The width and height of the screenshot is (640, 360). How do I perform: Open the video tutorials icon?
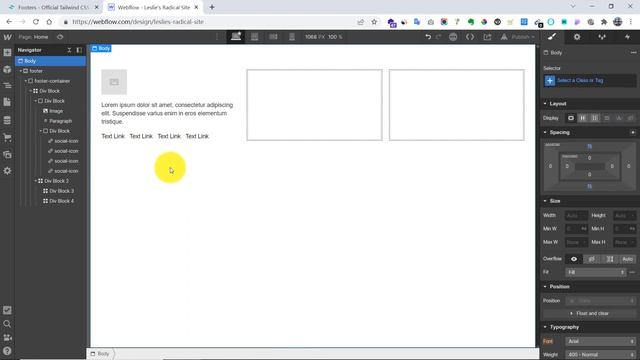coord(7,338)
